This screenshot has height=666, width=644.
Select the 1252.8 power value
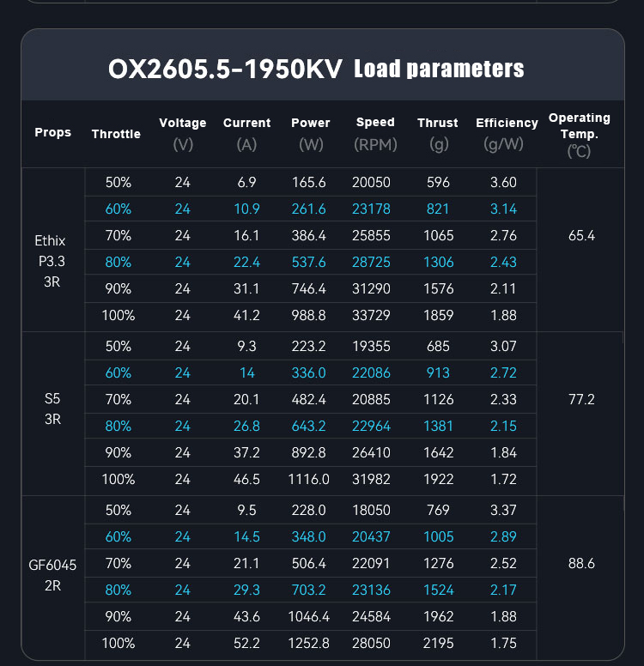tap(309, 644)
